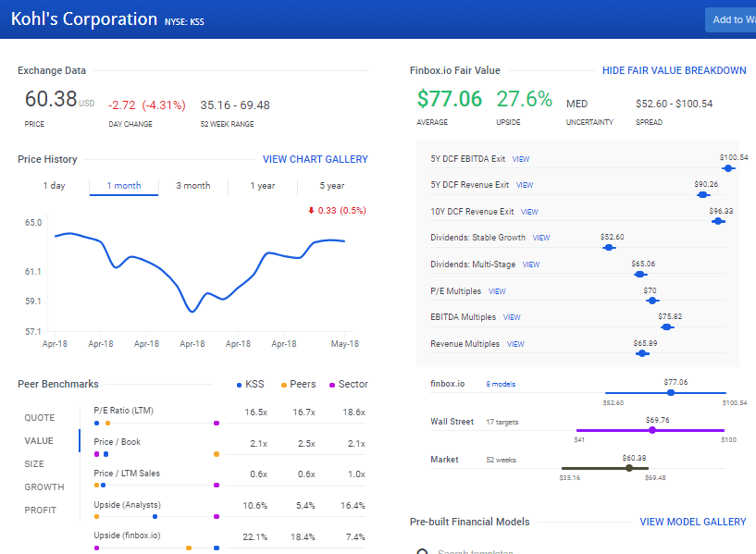Open the Growth peer benchmarks section
Viewport: 756px width, 554px height.
[44, 486]
